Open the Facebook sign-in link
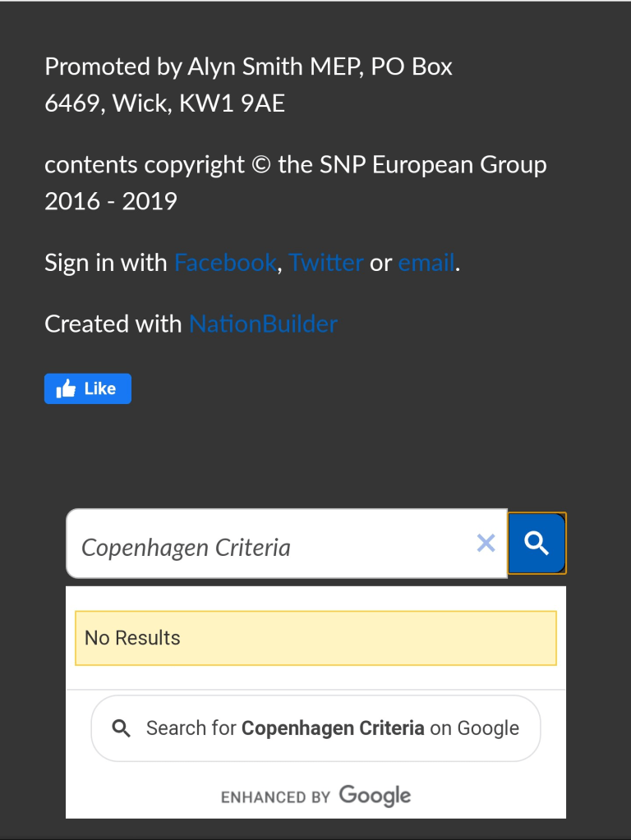This screenshot has width=631, height=840. (x=225, y=263)
